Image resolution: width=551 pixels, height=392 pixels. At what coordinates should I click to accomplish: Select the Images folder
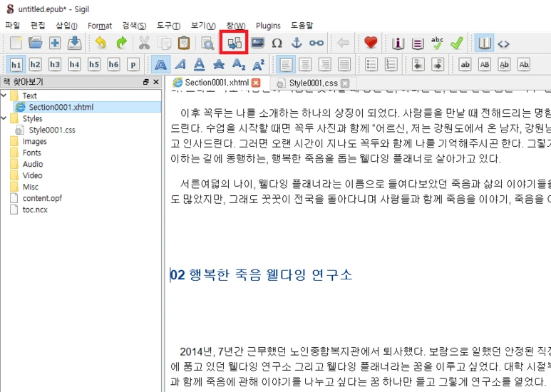34,141
